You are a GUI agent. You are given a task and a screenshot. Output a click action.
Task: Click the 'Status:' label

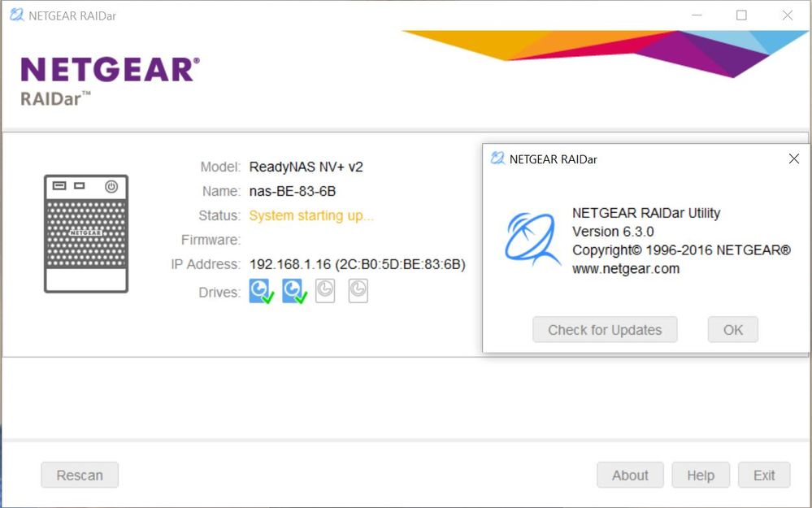coord(219,216)
